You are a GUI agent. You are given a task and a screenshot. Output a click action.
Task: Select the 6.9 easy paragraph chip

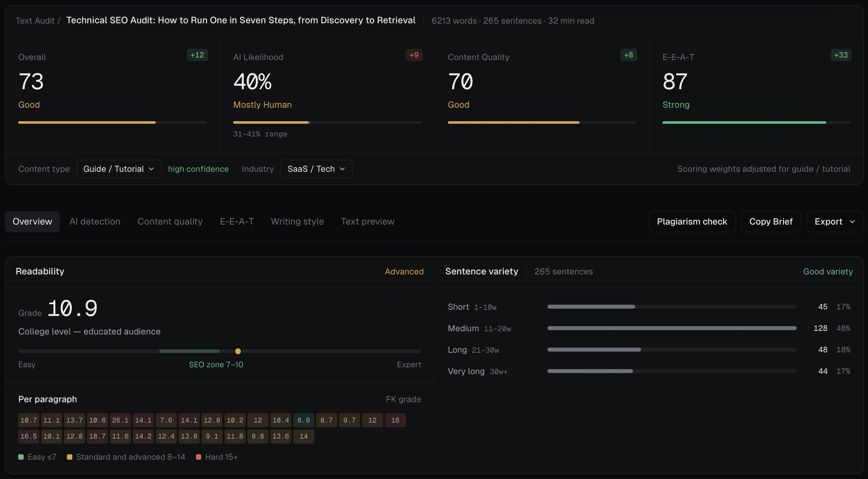pyautogui.click(x=304, y=420)
